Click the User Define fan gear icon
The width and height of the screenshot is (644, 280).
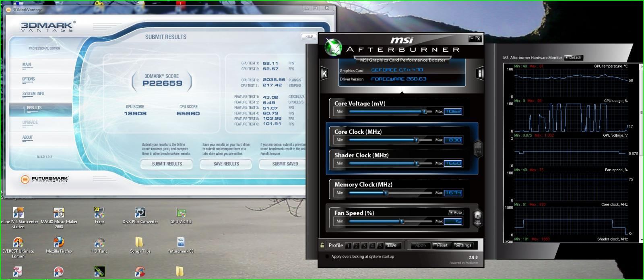477,217
